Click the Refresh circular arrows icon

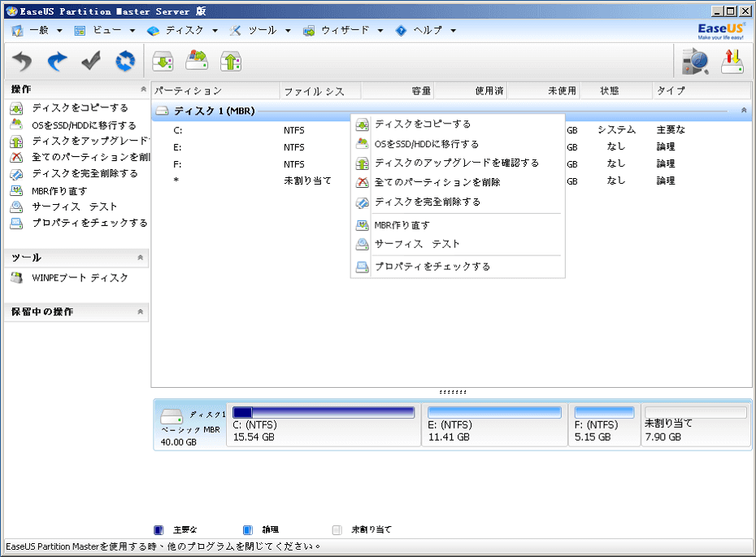coord(125,61)
